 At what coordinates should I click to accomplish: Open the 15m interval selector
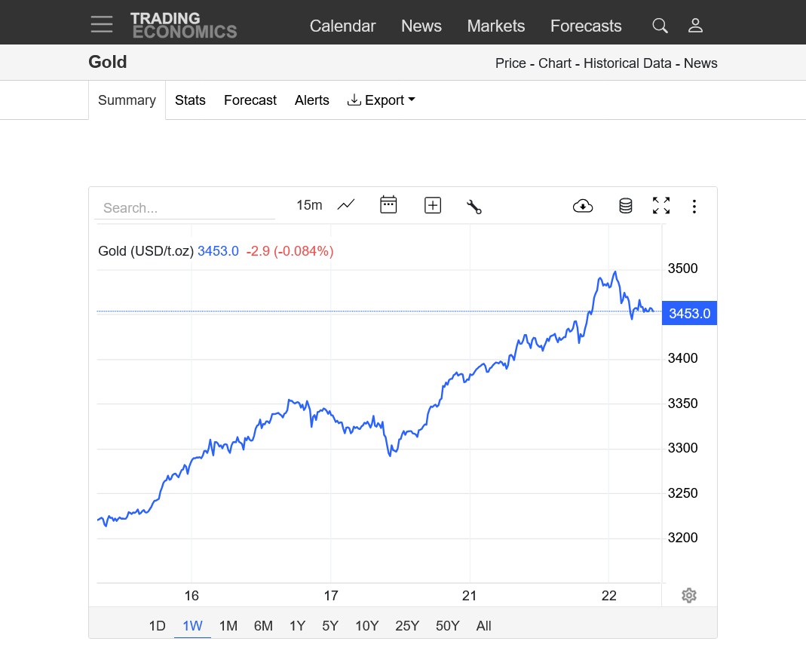coord(309,205)
